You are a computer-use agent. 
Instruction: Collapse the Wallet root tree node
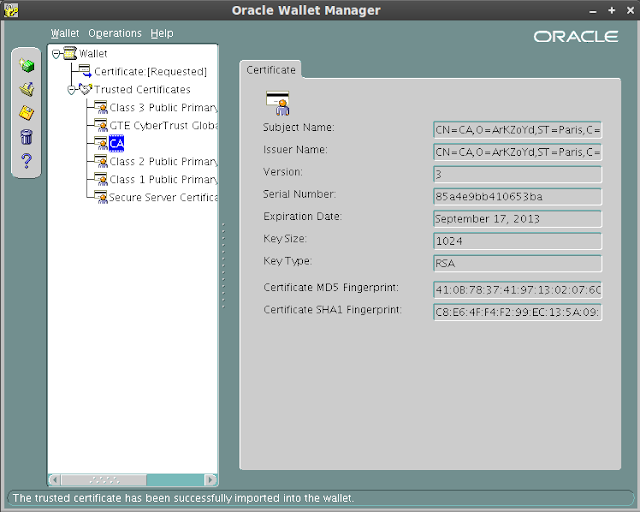[56, 53]
